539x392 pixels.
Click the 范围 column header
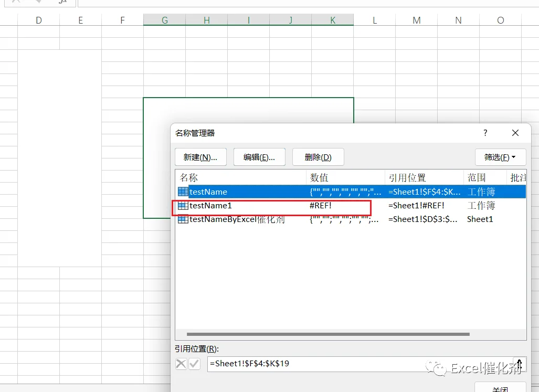[x=485, y=177]
